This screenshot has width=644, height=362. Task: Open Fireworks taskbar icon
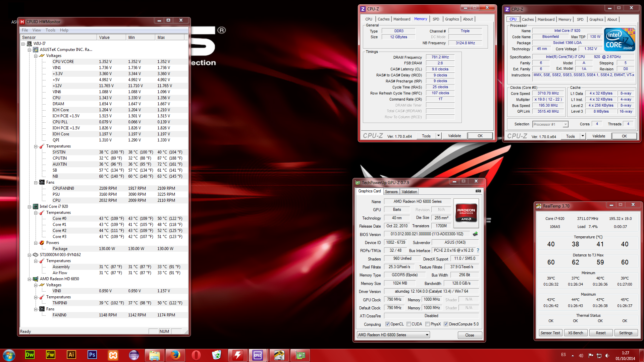pos(51,355)
